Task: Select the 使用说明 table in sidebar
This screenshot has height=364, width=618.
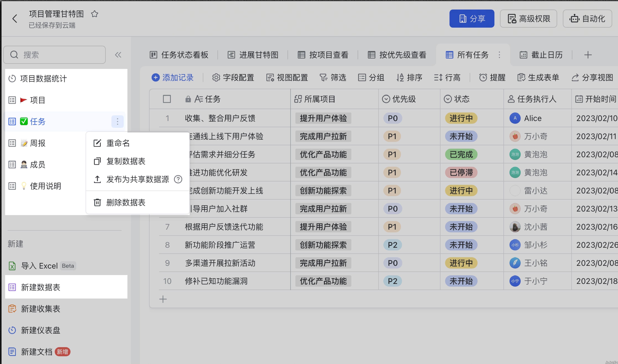Action: point(45,186)
